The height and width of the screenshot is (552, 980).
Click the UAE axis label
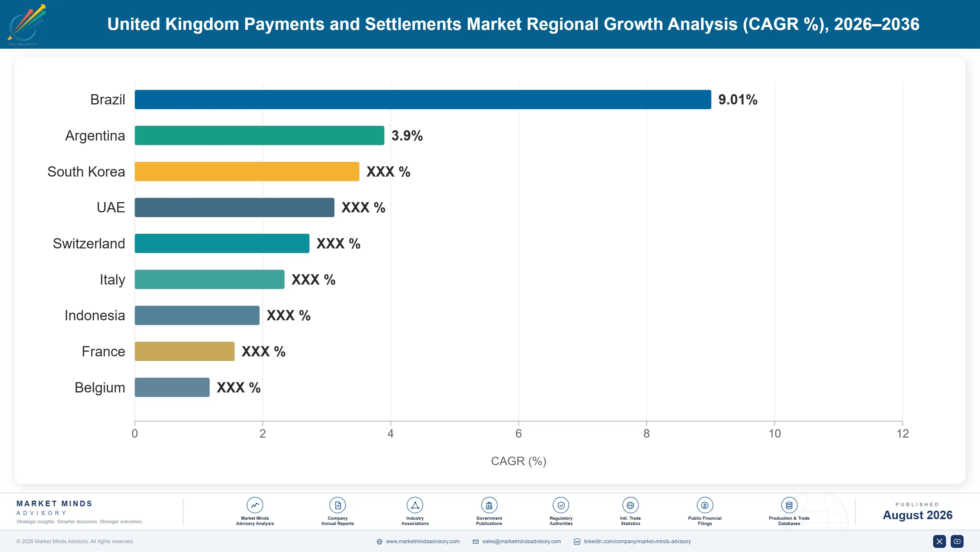111,207
